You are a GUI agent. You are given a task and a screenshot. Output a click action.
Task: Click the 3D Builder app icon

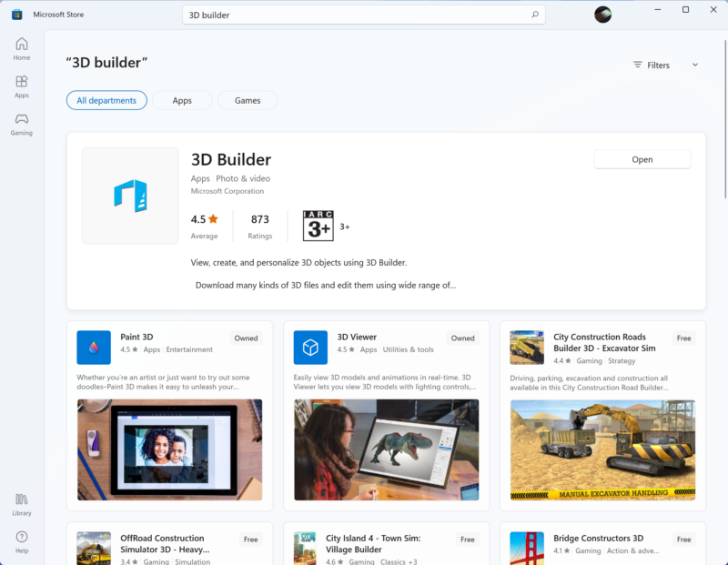(130, 196)
